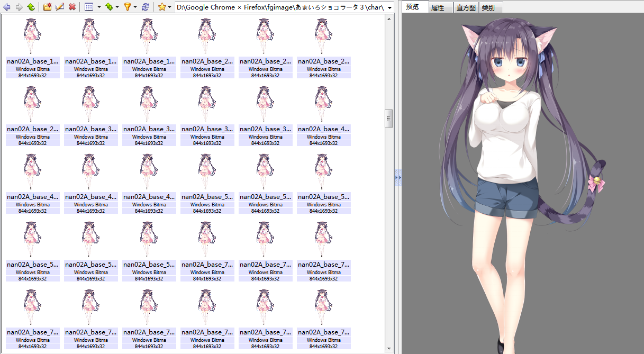Switch to the 直方图 tab
The height and width of the screenshot is (354, 644).
click(x=466, y=8)
